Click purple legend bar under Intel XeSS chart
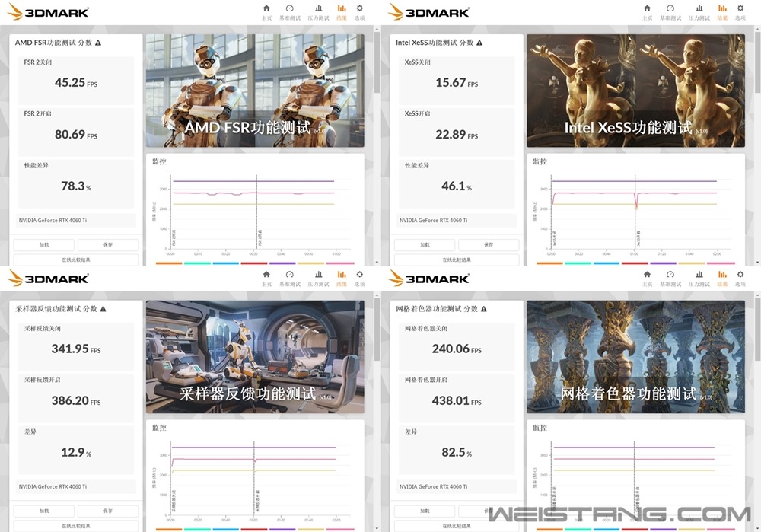Viewport: 761px width, 532px height. 663,263
